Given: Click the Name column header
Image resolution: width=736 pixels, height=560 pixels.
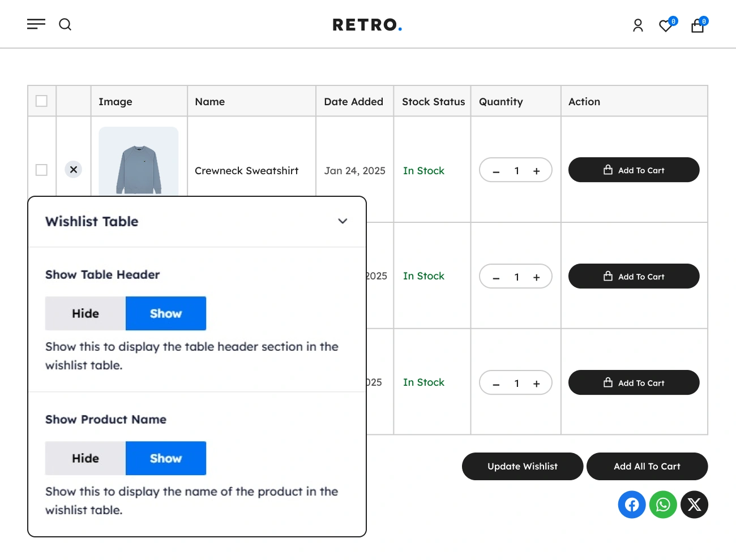Looking at the screenshot, I should [x=210, y=102].
